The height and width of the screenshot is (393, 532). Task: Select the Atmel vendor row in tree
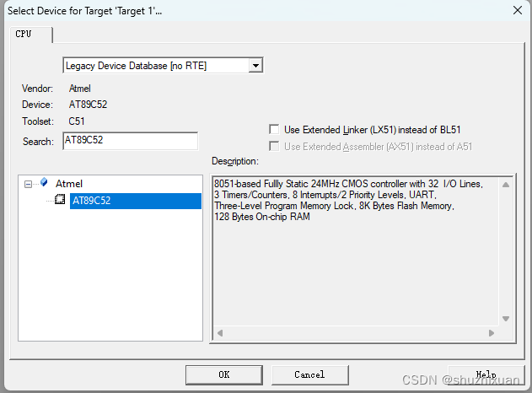click(69, 184)
